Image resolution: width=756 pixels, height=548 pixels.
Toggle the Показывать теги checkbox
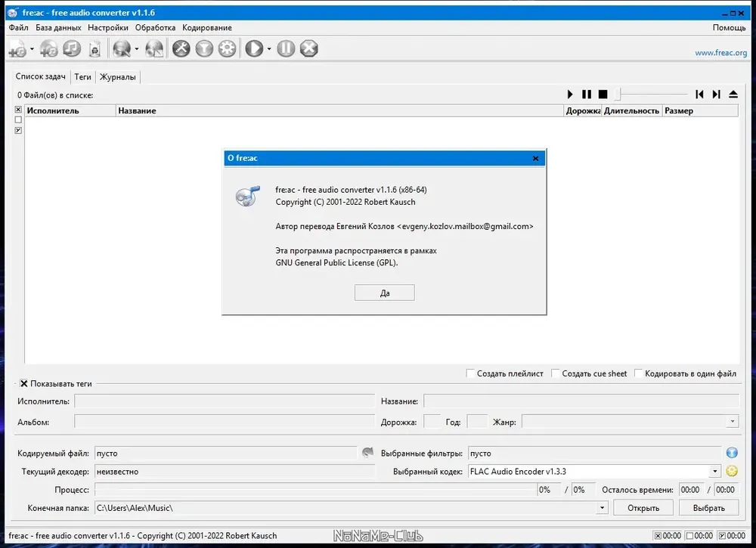click(23, 384)
